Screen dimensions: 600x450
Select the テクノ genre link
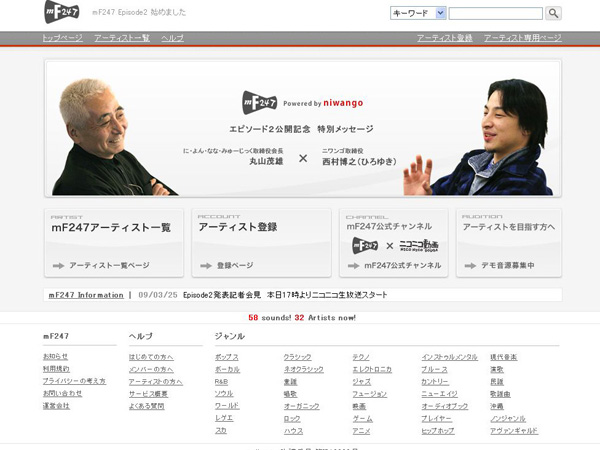pos(361,357)
